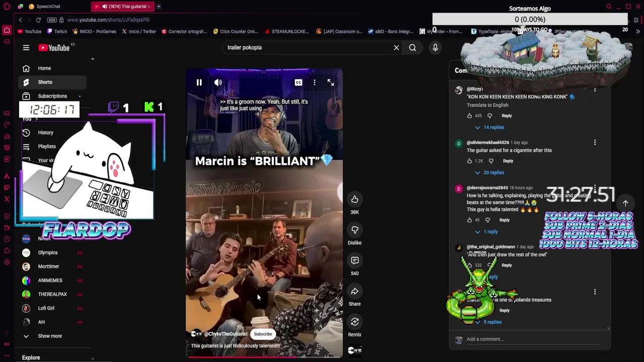This screenshot has width=644, height=362.
Task: Like Rizzy's comment with 445 likes
Action: click(x=469, y=116)
